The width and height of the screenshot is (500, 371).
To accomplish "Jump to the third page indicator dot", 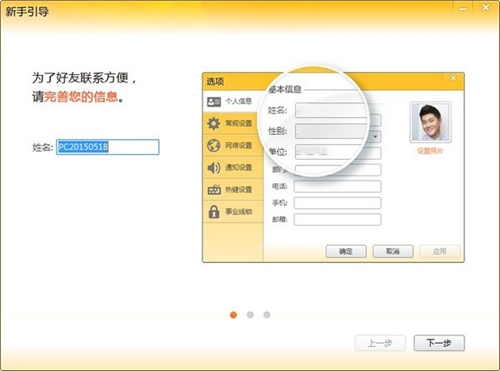I will tap(267, 315).
